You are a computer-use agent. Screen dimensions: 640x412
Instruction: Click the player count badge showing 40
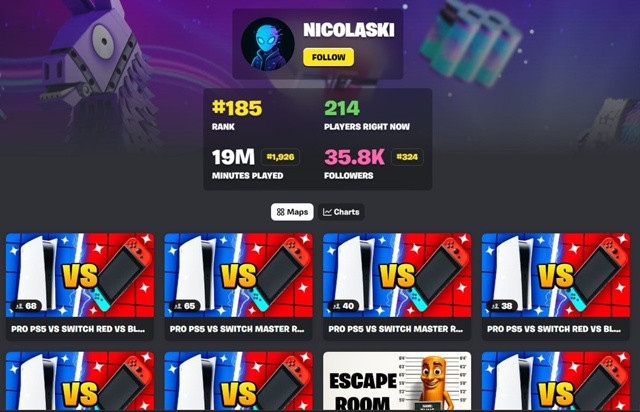(343, 306)
